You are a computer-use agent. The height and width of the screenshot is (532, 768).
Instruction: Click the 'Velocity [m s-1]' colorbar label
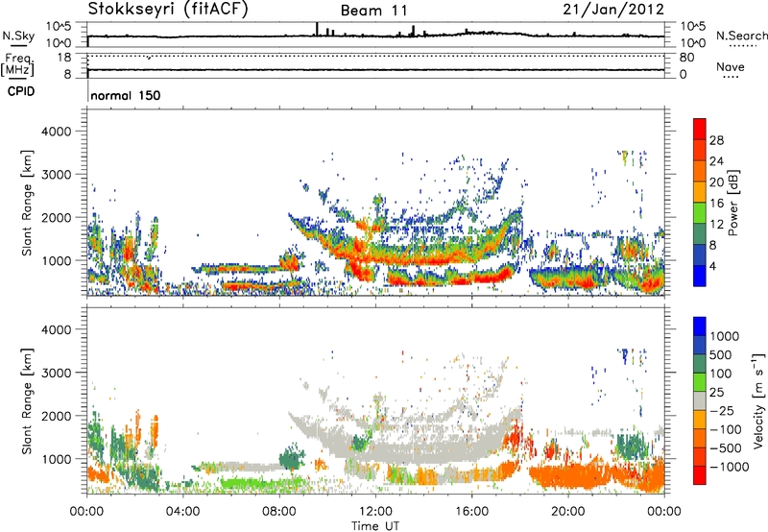click(x=758, y=400)
